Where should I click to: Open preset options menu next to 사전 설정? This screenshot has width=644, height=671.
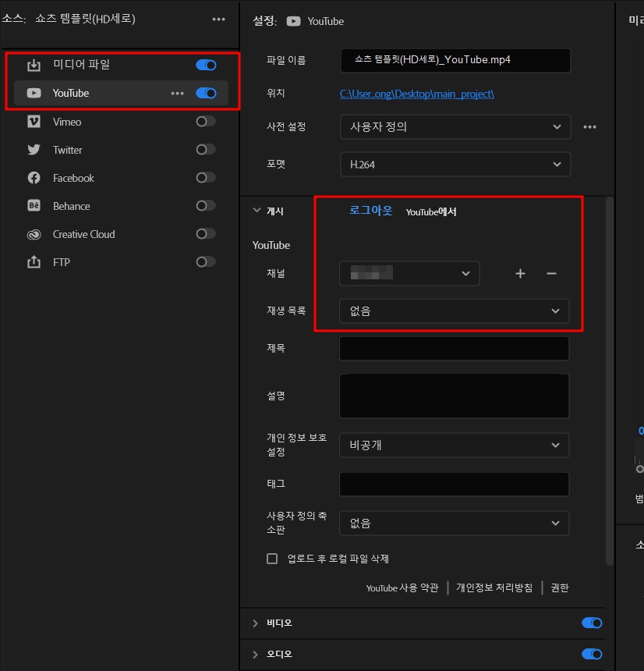click(x=589, y=126)
